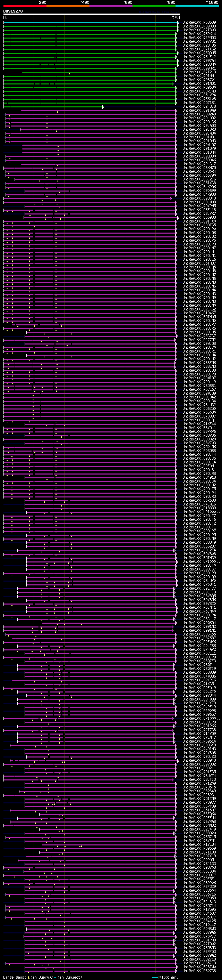
Task: Open hit UniRef100_P03589
Action: 199,23
